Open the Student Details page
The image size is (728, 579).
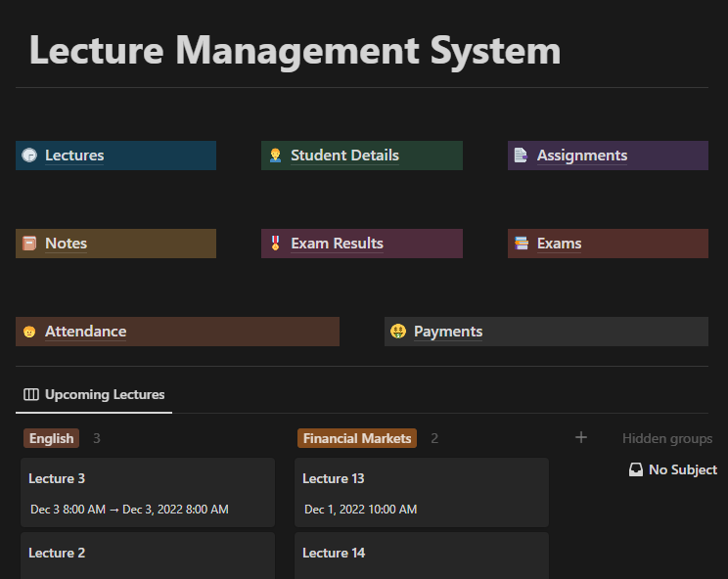tap(344, 156)
